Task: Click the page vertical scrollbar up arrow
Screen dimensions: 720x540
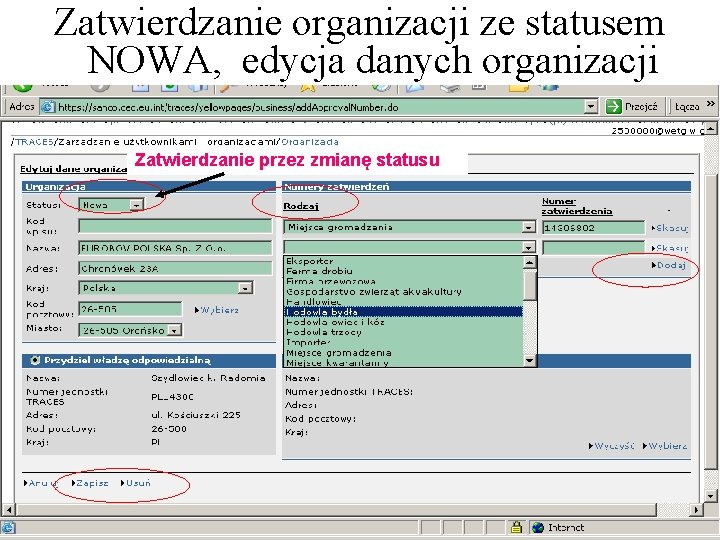Action: (710, 128)
